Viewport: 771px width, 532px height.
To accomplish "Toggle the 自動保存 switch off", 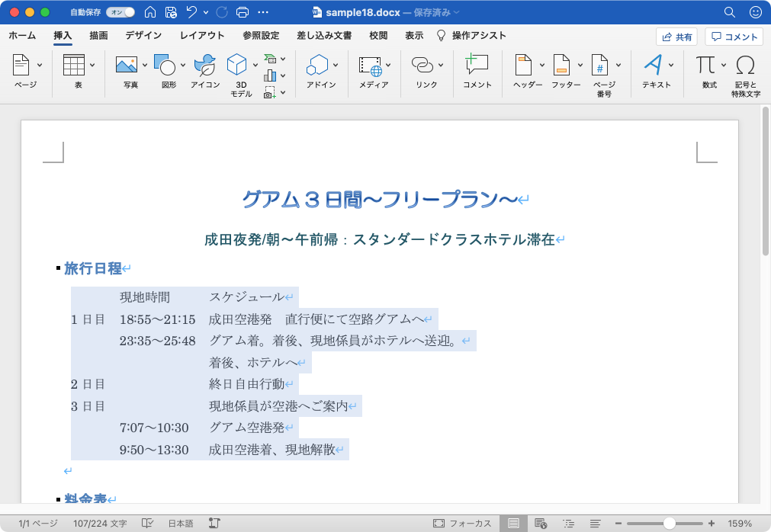I will 120,12.
